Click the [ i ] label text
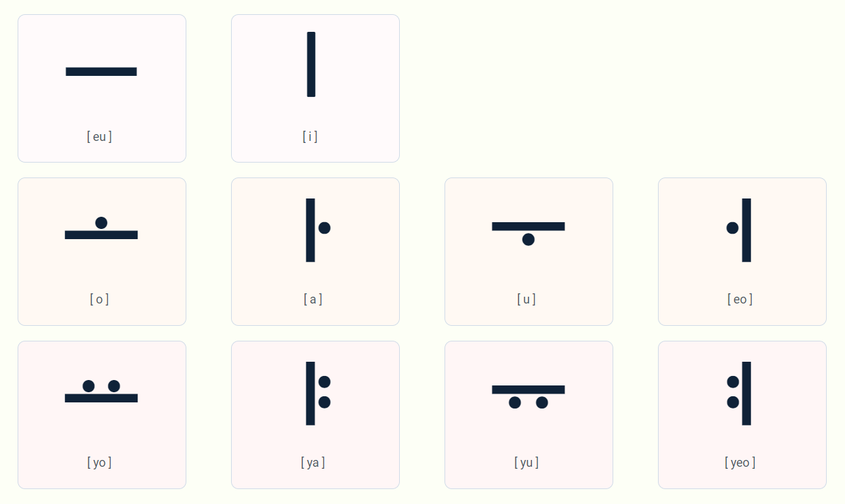 coord(310,137)
